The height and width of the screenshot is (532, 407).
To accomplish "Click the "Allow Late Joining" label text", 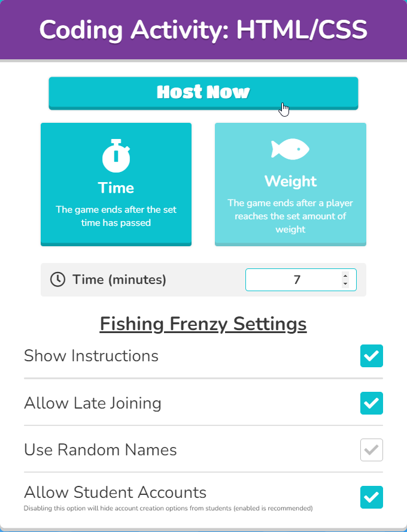I will click(93, 403).
